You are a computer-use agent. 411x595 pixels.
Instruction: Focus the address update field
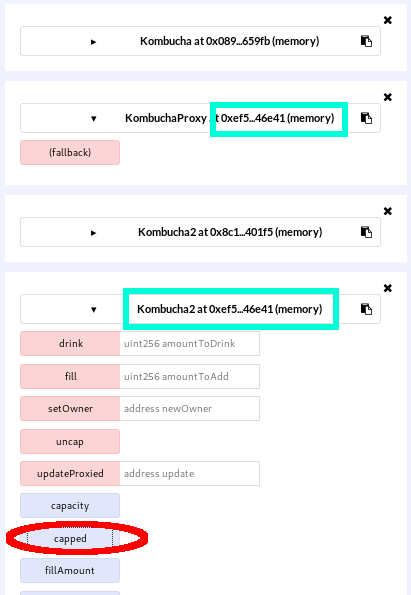(190, 474)
